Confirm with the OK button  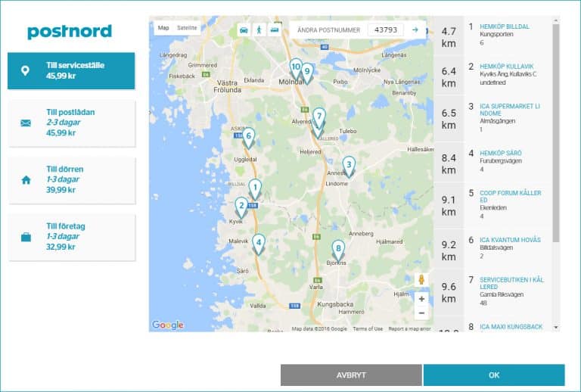coord(494,375)
